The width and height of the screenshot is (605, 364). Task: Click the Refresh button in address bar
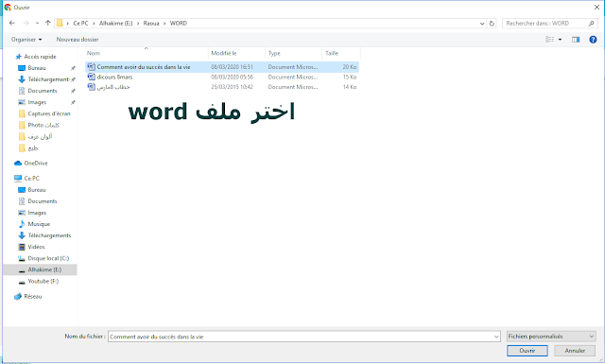492,24
